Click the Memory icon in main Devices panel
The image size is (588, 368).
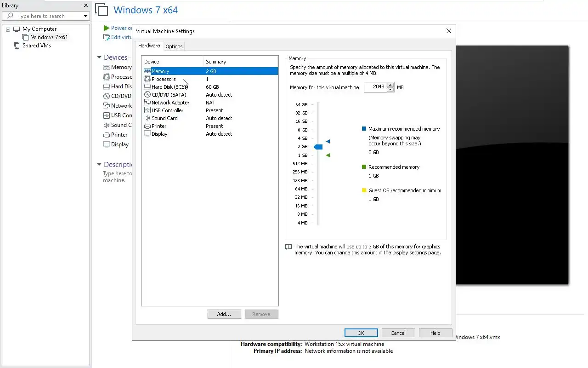pos(107,67)
